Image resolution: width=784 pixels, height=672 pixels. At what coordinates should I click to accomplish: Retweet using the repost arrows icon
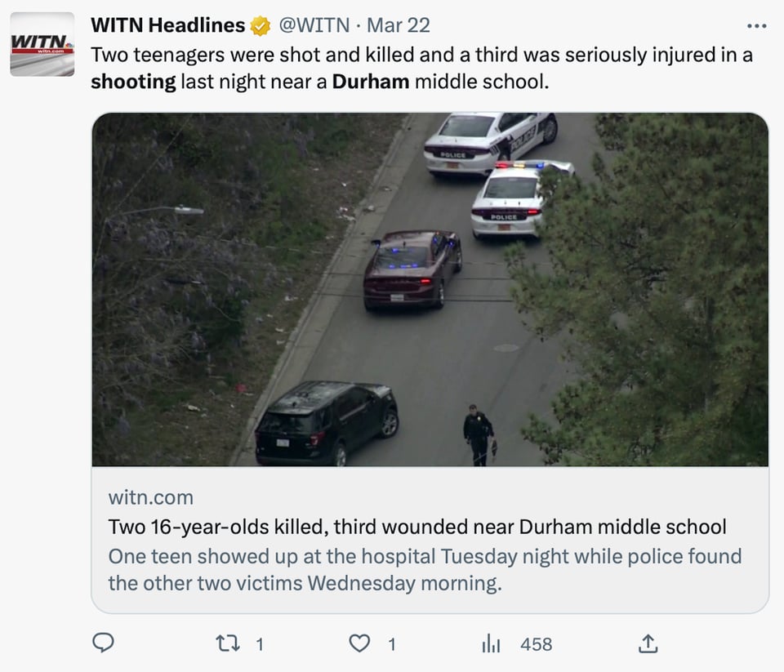tap(228, 643)
